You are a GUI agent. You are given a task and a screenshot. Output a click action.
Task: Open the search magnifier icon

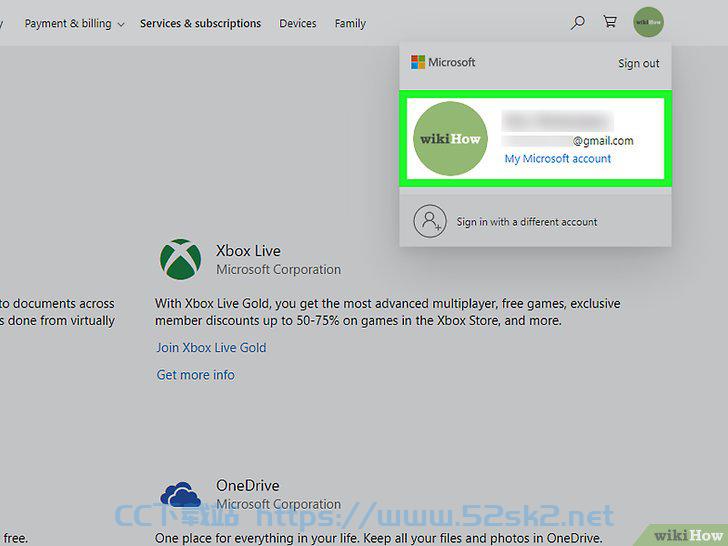coord(577,23)
